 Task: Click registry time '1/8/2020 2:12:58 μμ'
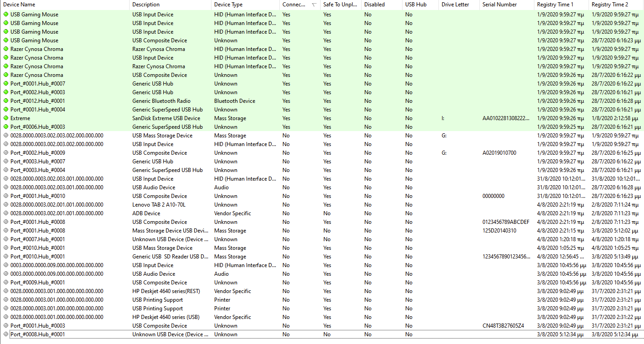[x=615, y=118]
